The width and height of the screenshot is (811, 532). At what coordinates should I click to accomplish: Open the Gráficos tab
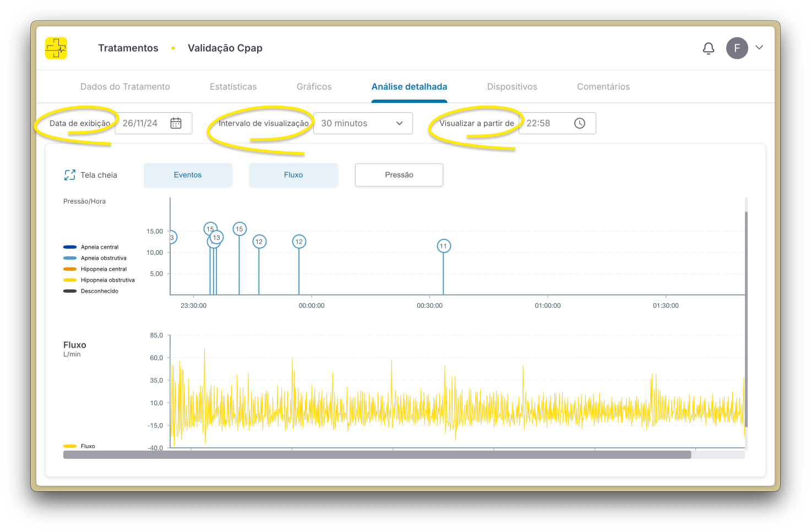coord(314,87)
